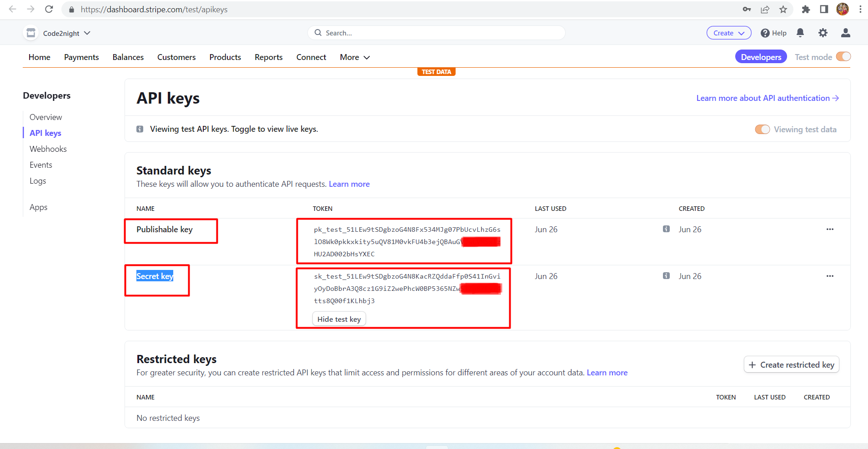Viewport: 868px width, 449px height.
Task: Open Stripe notifications bell
Action: 800,33
